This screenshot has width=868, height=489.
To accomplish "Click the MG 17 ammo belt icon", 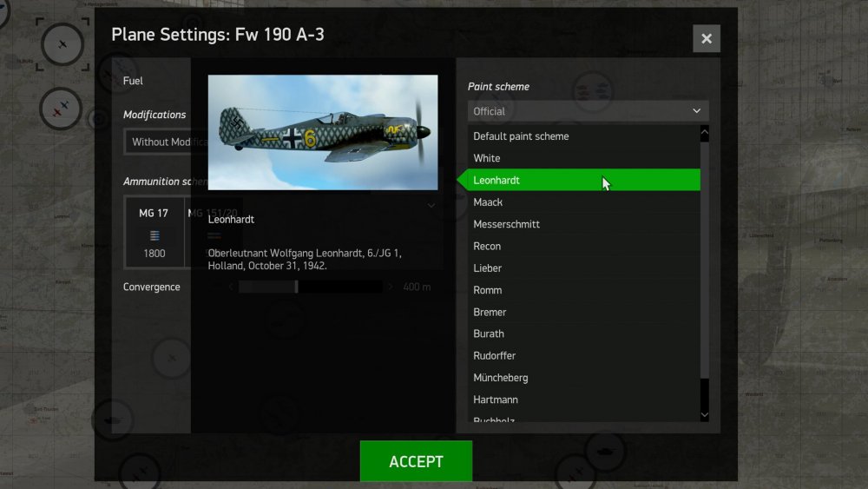I will [x=155, y=236].
